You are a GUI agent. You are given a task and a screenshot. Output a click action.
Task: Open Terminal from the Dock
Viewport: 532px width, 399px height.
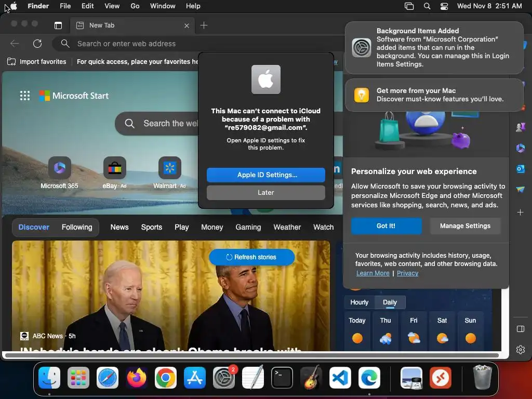[282, 378]
